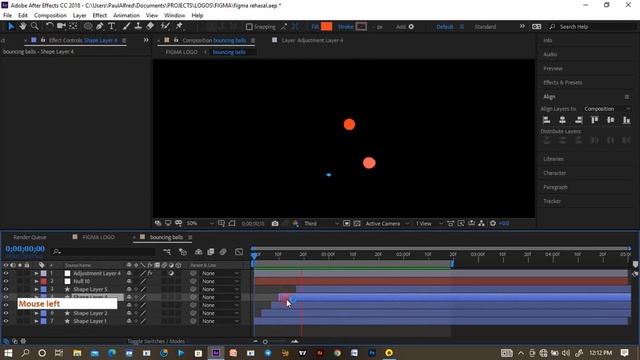Click the Align Top icon
Viewport: 640px width, 360px height.
[595, 120]
